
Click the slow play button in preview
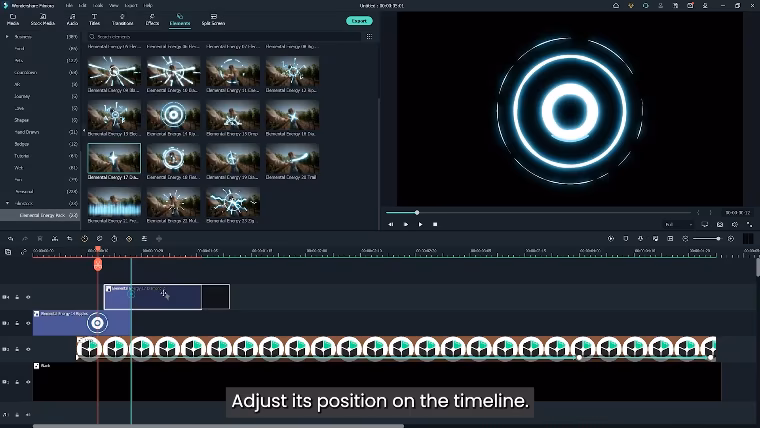tap(406, 224)
